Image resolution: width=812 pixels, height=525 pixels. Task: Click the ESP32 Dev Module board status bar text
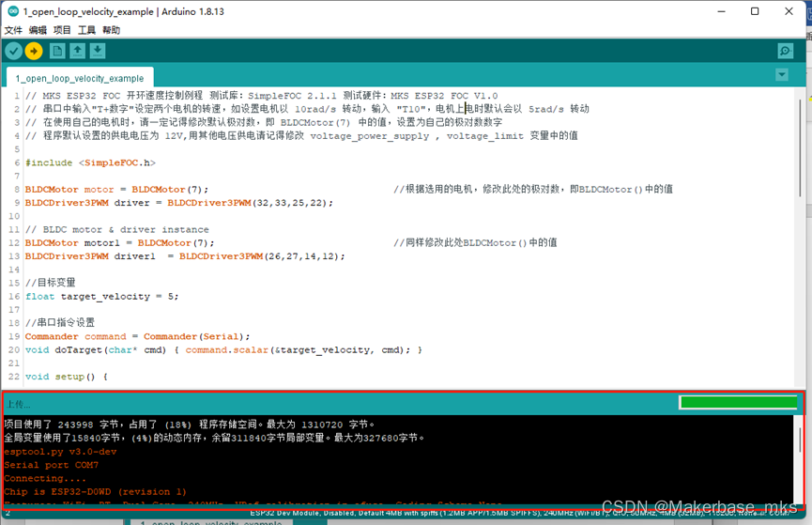(x=520, y=513)
